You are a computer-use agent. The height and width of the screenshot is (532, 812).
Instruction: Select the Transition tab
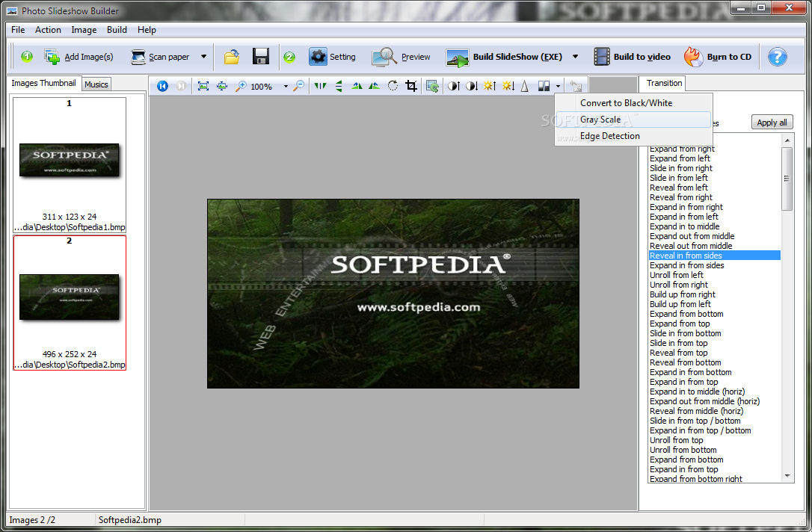point(664,83)
